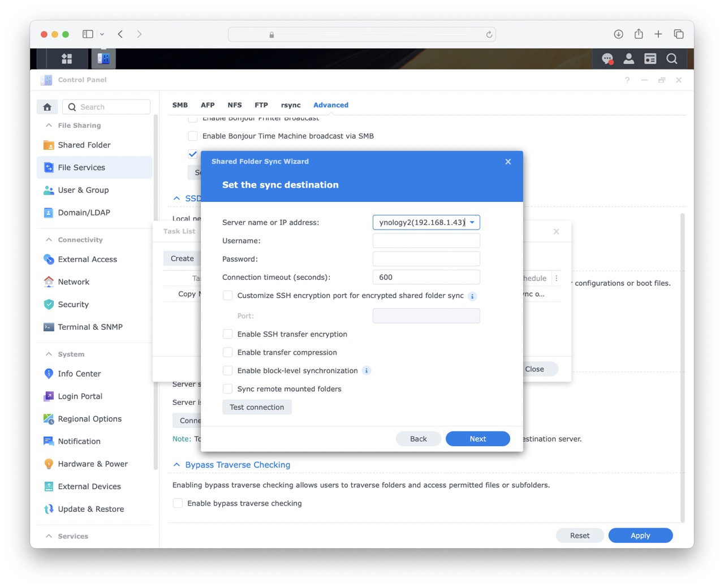The image size is (724, 588).
Task: Click the Control Panel home icon
Action: click(x=47, y=106)
